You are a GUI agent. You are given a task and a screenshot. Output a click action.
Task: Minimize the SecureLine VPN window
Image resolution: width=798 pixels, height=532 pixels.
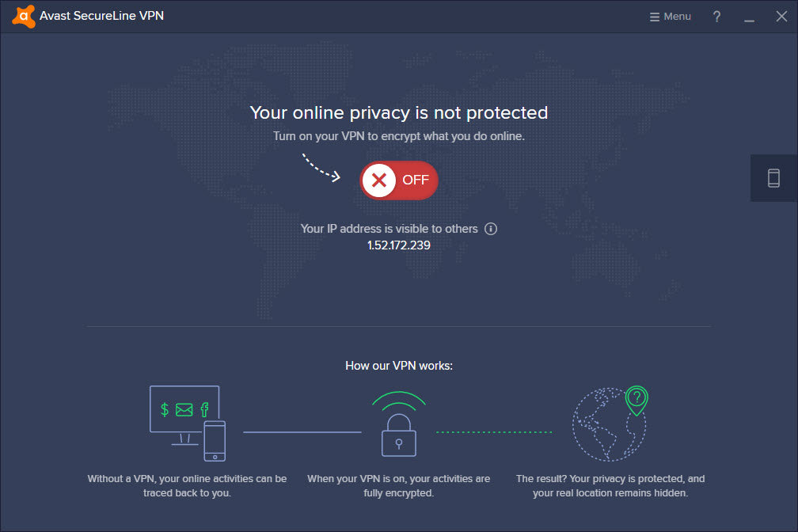(749, 17)
